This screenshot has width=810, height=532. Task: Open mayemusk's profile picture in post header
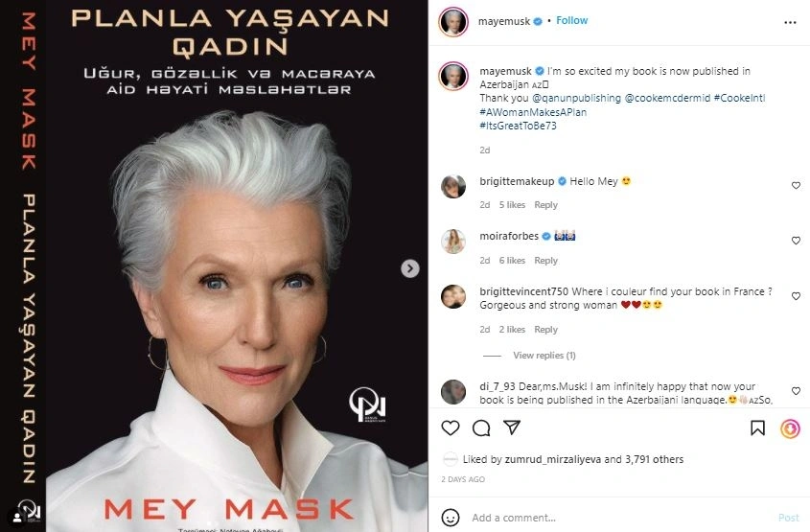click(x=453, y=20)
